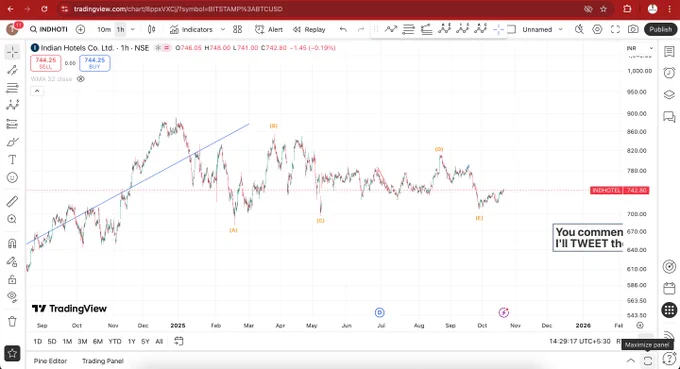Open the alerts clock panel icon
This screenshot has height=369, width=680.
pyautogui.click(x=669, y=72)
